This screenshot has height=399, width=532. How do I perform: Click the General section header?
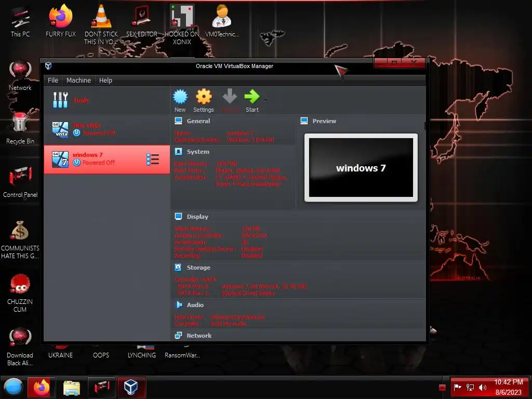198,121
